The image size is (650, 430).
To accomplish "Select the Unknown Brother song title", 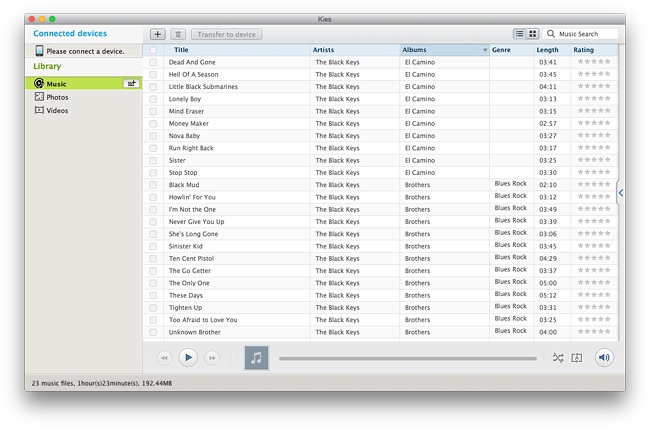I will tap(194, 332).
